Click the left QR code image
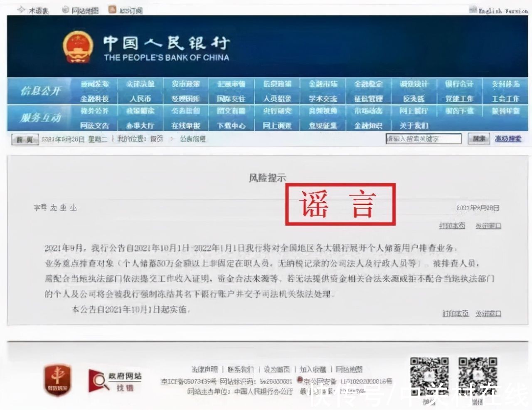 429,376
